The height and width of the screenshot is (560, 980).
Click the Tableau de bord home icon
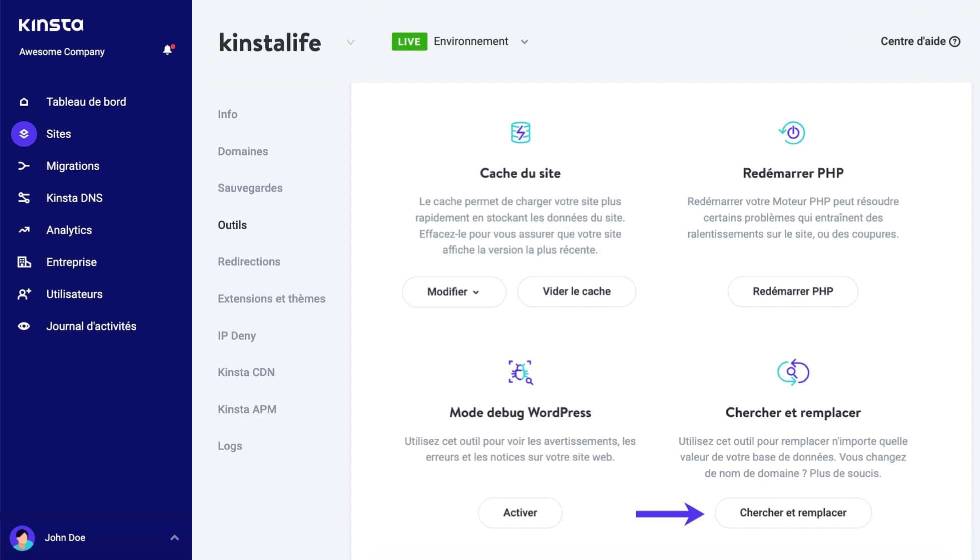24,102
